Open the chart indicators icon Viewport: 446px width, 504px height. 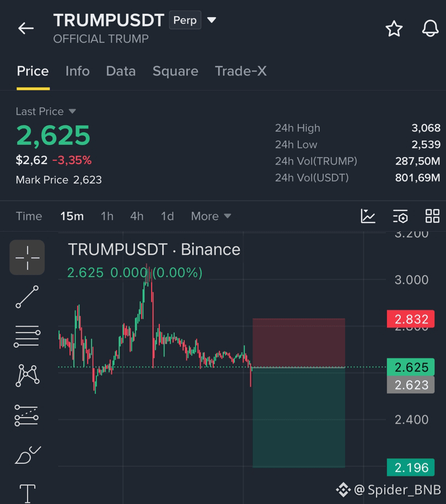[368, 216]
